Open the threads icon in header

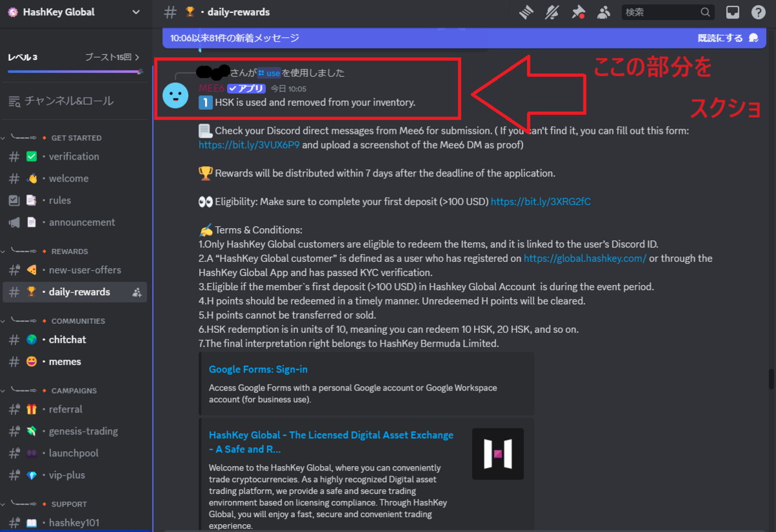tap(526, 12)
